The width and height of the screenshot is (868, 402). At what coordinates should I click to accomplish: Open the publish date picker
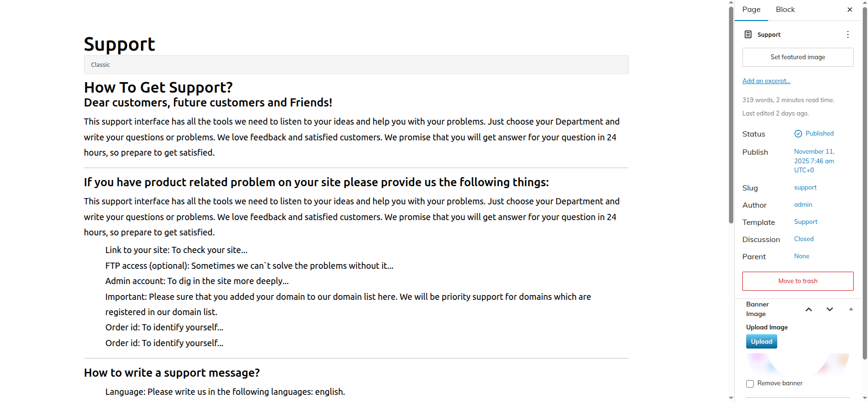pos(814,161)
